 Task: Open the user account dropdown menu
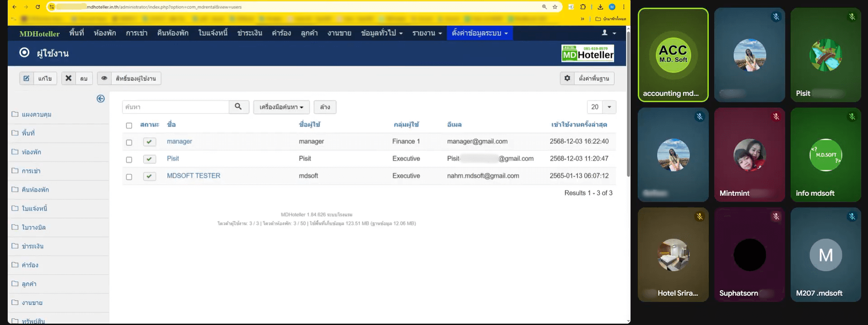pos(609,33)
